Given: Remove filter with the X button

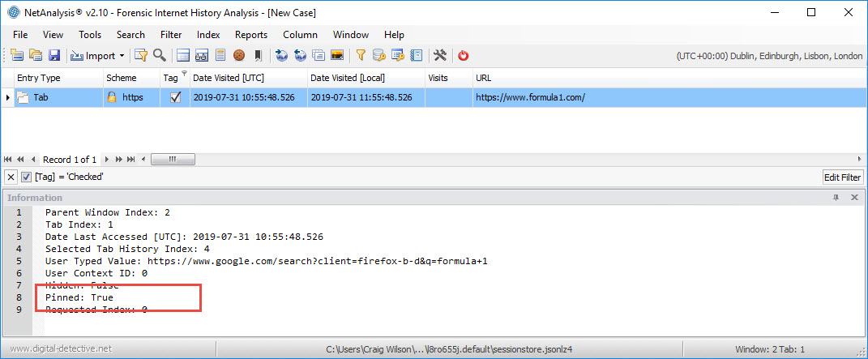Looking at the screenshot, I should tap(11, 177).
